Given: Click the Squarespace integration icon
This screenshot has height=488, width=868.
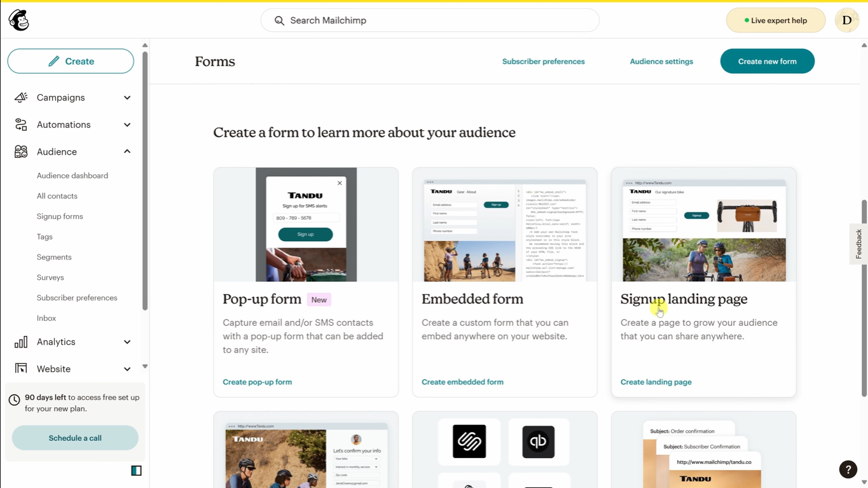Looking at the screenshot, I should [469, 442].
